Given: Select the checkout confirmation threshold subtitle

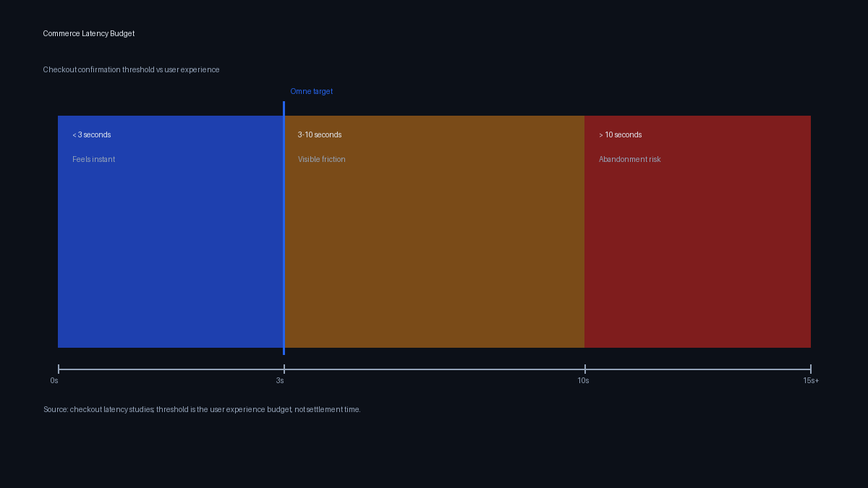Looking at the screenshot, I should pyautogui.click(x=131, y=70).
